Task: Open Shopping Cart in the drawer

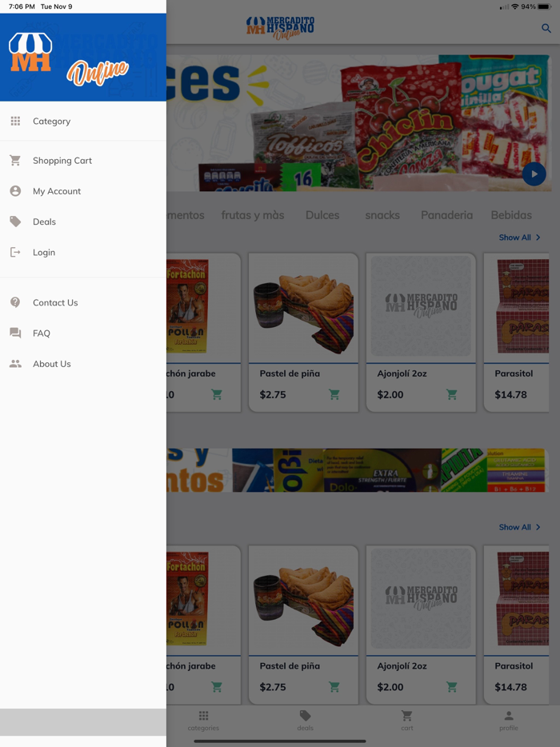Action: pyautogui.click(x=62, y=161)
